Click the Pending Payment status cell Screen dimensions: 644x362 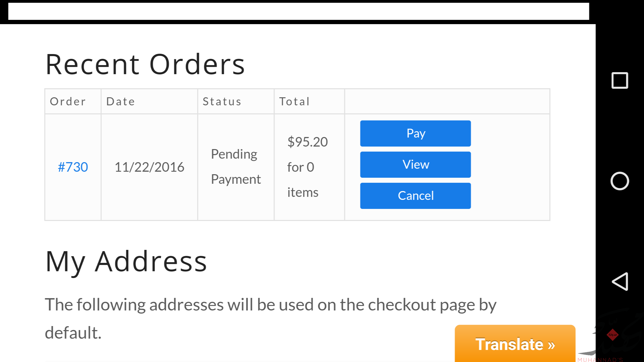click(x=236, y=167)
